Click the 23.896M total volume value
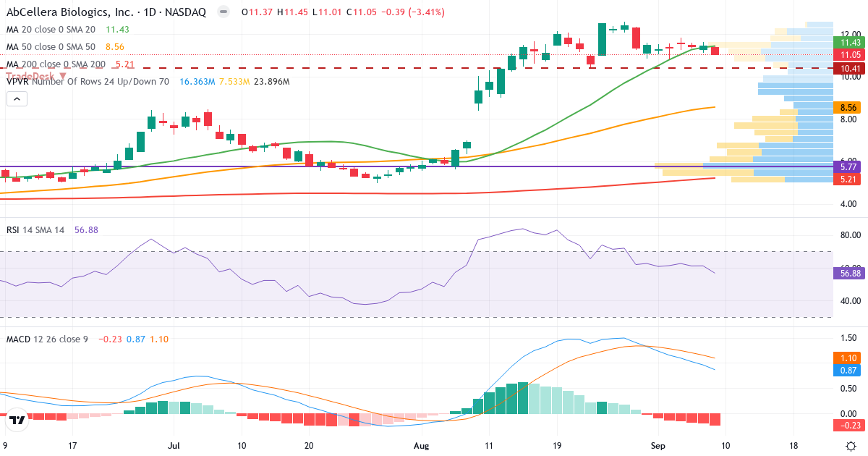 coord(271,82)
